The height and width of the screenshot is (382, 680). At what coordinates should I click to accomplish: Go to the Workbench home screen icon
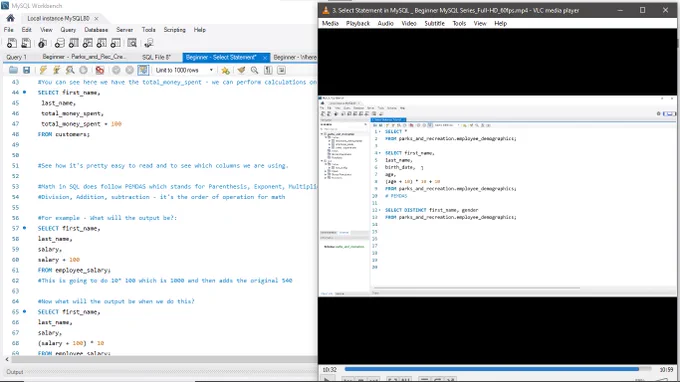click(10, 18)
